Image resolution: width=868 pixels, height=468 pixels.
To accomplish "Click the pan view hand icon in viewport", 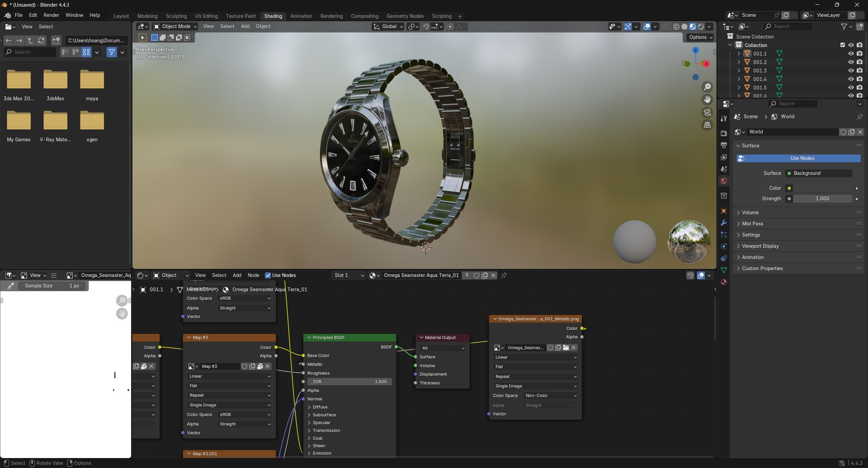I will 707,99.
